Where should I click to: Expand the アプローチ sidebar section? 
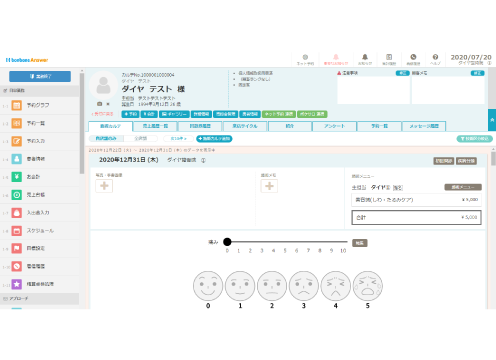[39, 299]
